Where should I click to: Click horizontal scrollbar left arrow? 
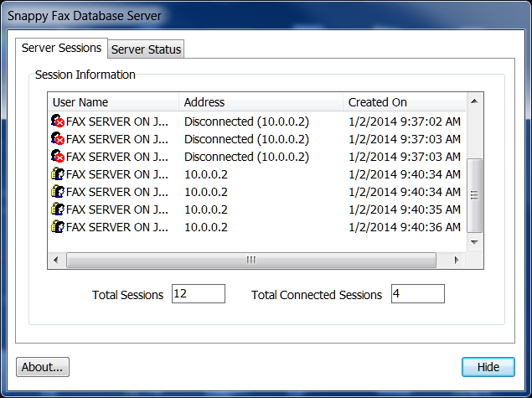56,261
